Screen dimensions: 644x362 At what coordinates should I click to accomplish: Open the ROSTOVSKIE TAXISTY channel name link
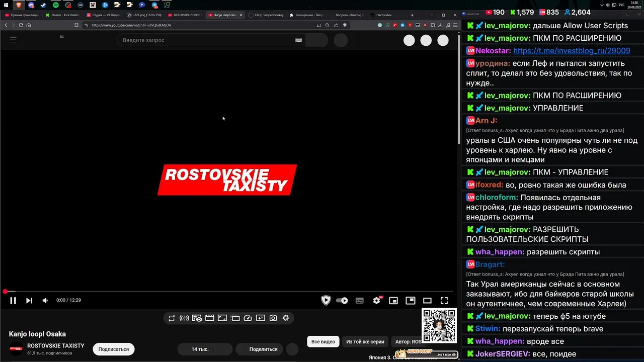coord(56,346)
